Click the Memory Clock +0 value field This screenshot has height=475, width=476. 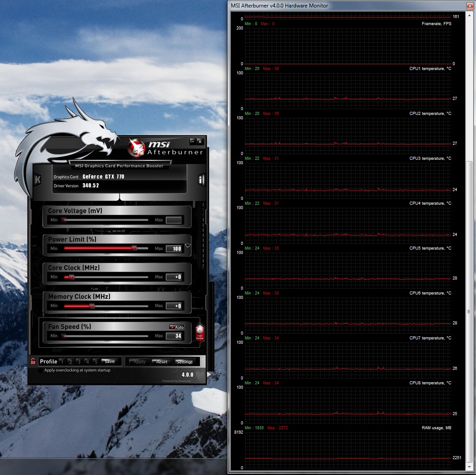[x=173, y=306]
